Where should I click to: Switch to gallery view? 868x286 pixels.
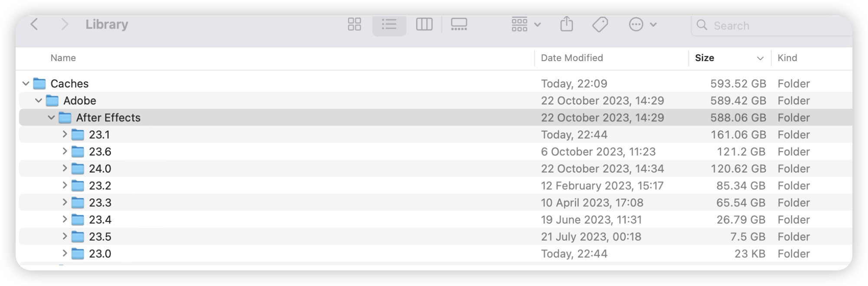click(x=459, y=24)
